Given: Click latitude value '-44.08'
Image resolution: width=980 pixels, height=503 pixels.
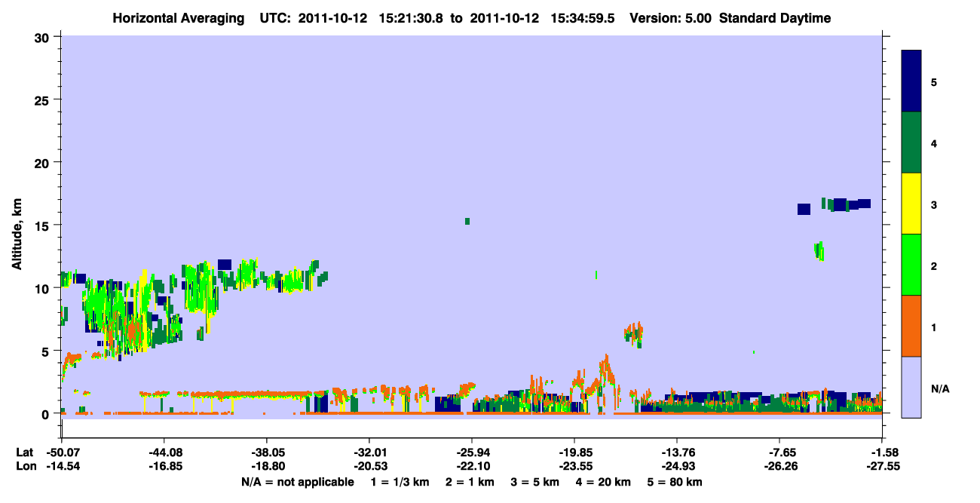Looking at the screenshot, I should coord(164,452).
